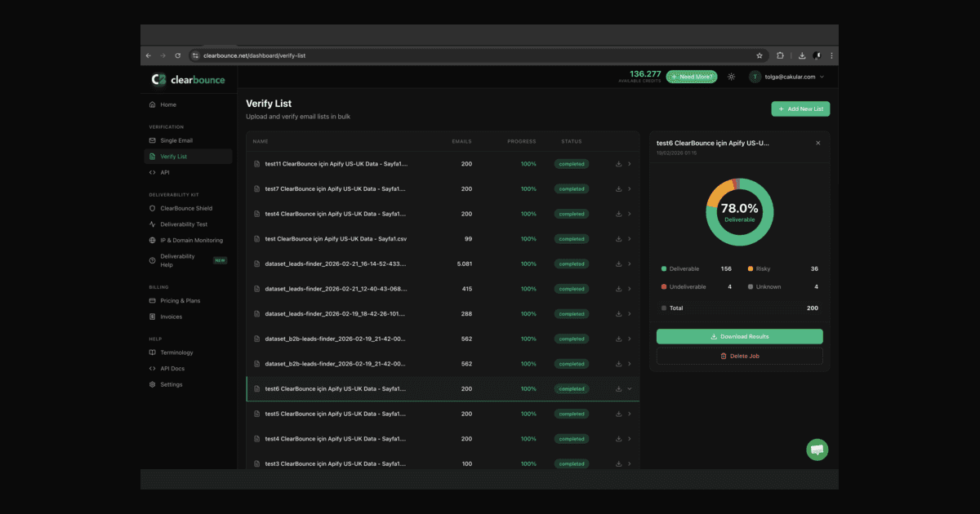The image size is (980, 514).
Task: Click the NAME column header
Action: [261, 141]
